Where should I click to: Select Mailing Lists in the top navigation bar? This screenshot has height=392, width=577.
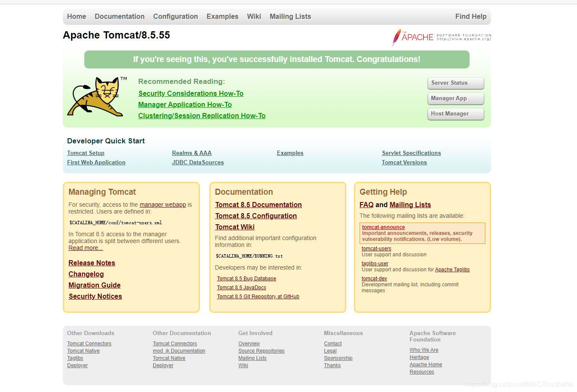coord(290,16)
